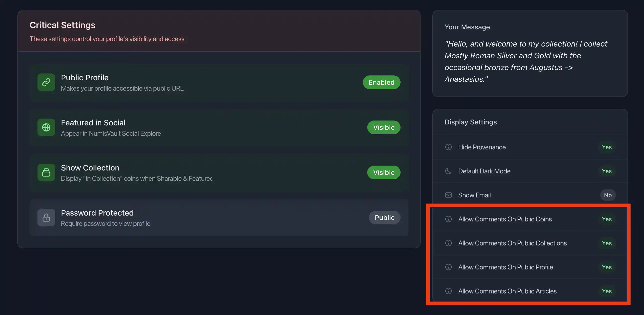The width and height of the screenshot is (644, 315).
Task: Toggle the Show Collection Visible badge
Action: pyautogui.click(x=383, y=172)
